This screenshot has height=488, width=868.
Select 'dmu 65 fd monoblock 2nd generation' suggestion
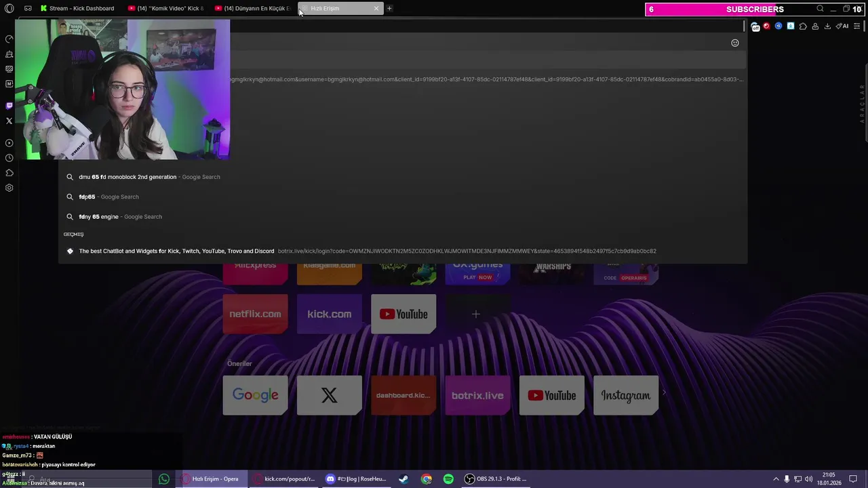(x=403, y=177)
